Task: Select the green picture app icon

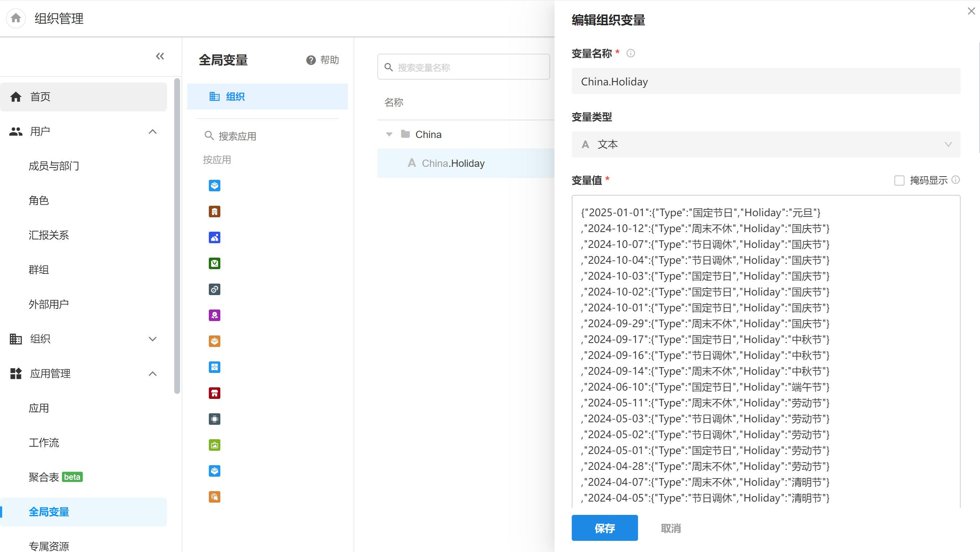Action: pos(214,445)
